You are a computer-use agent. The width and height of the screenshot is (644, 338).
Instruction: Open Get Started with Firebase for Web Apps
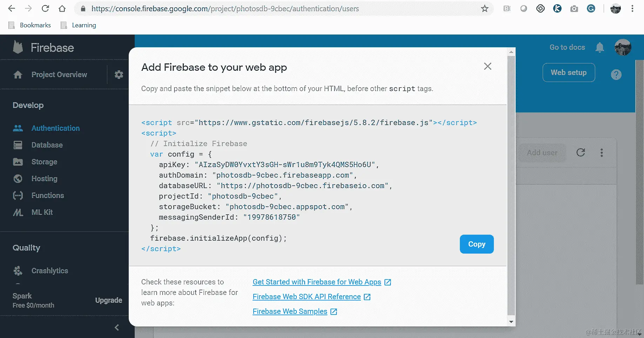317,282
